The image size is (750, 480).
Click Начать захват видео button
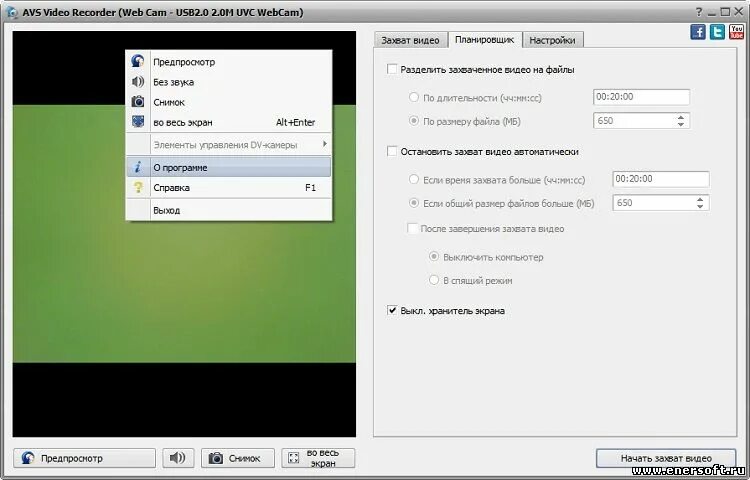[666, 458]
